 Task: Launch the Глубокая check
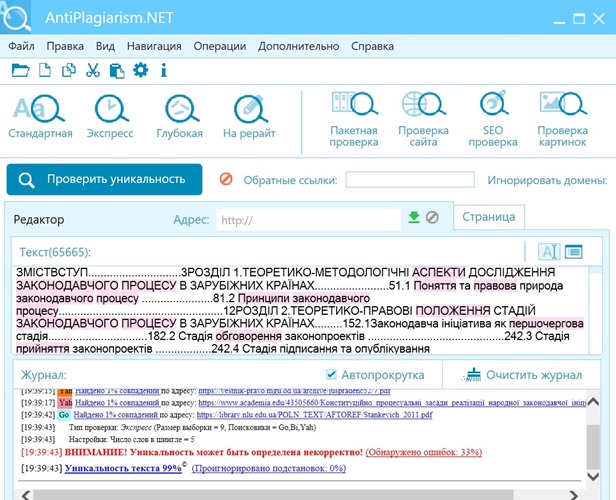[x=180, y=117]
